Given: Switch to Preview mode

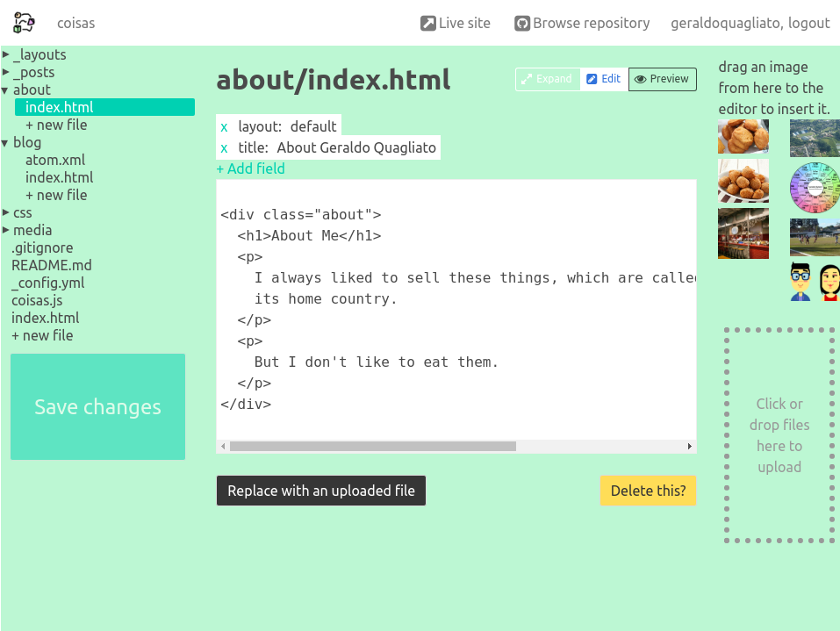Looking at the screenshot, I should coord(662,79).
